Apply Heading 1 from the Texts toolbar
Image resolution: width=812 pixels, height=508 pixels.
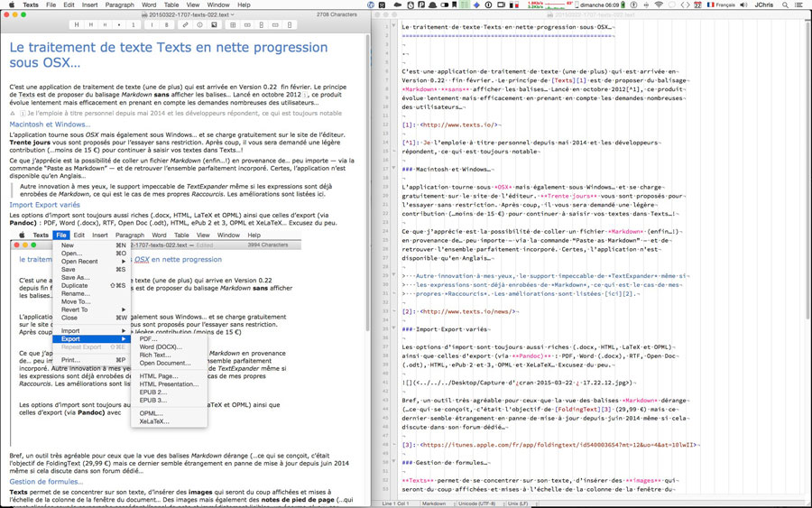click(x=77, y=24)
